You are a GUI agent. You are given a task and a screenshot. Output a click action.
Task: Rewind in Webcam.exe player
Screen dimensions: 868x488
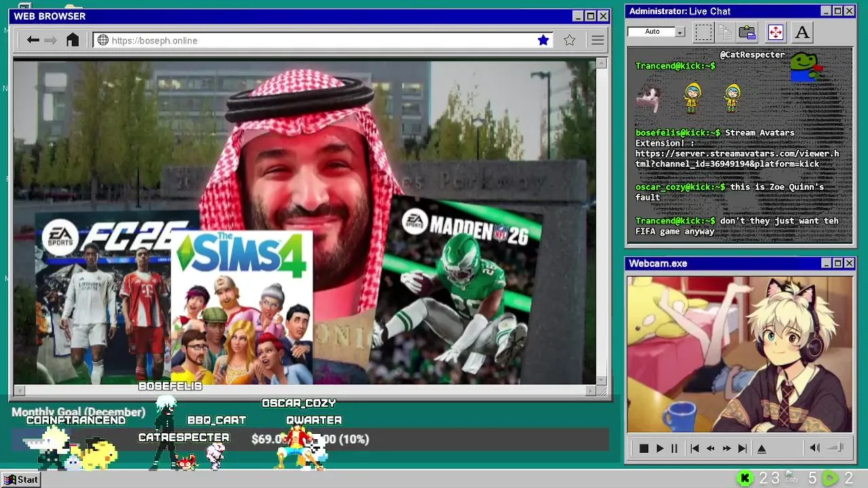pyautogui.click(x=710, y=448)
